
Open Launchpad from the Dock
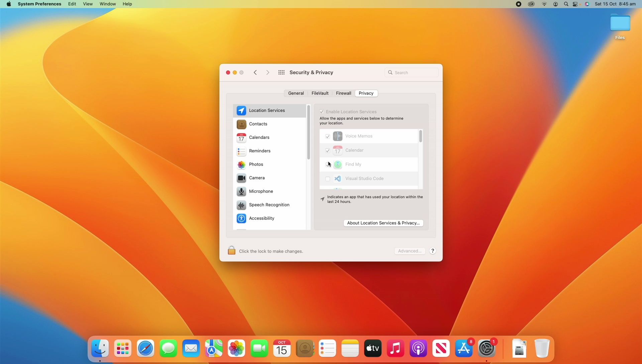123,349
